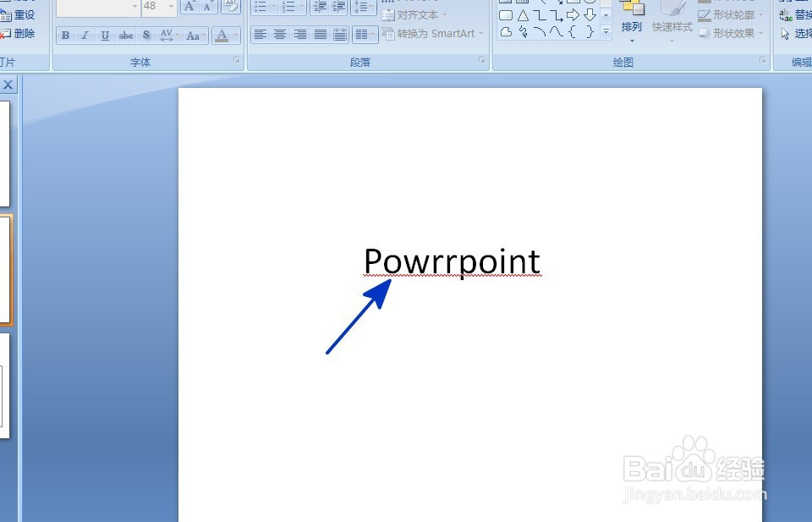This screenshot has height=522, width=812.
Task: Select right brace shape
Action: 590,32
